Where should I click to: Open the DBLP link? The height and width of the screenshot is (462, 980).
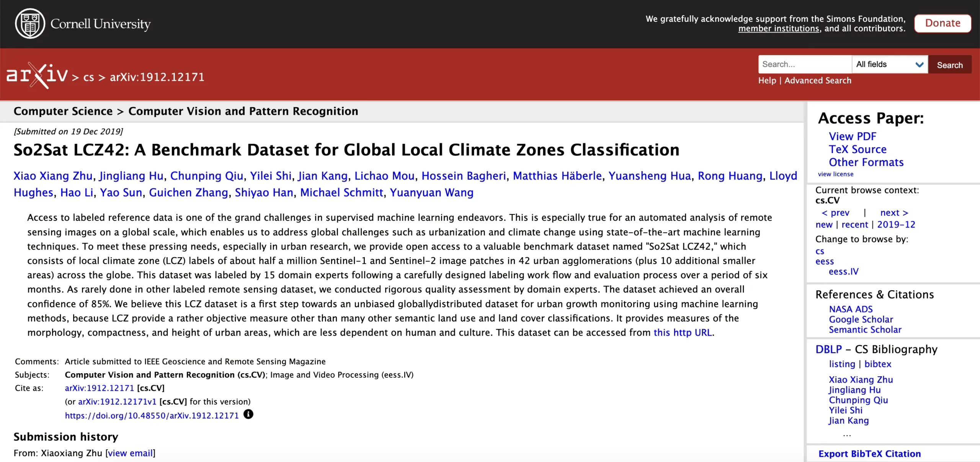(828, 349)
